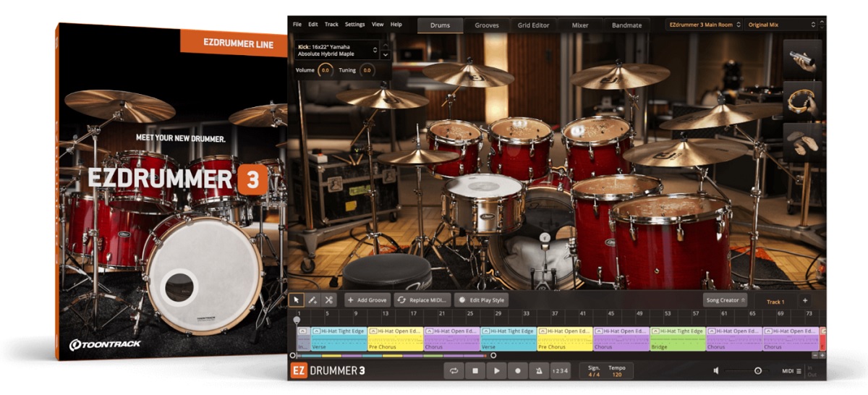
Task: Open the View menu
Action: click(x=378, y=25)
